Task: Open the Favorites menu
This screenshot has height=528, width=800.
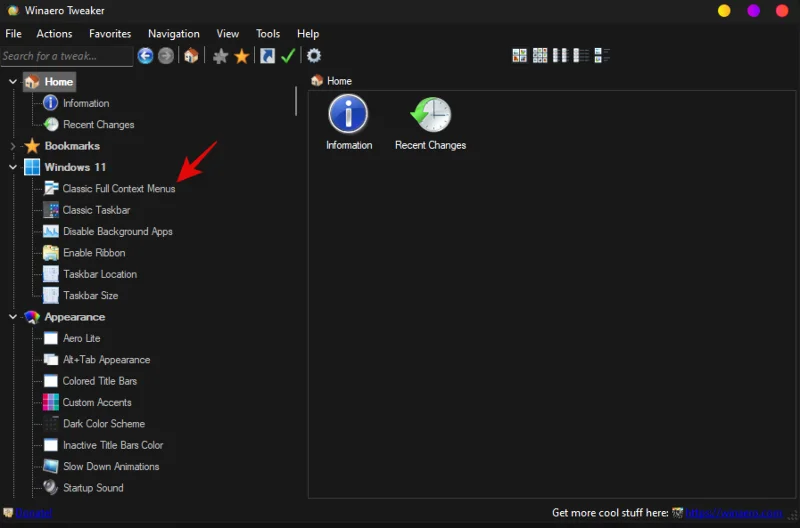Action: (x=110, y=34)
